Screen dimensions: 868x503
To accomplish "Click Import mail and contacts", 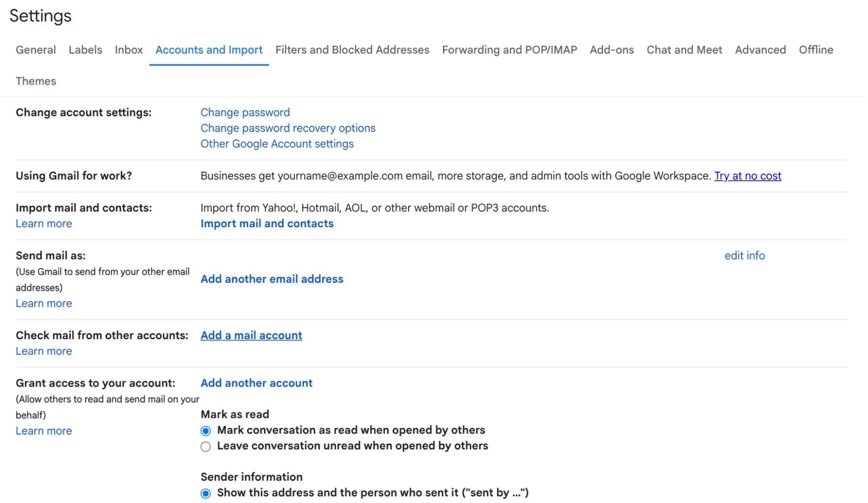I will [267, 223].
